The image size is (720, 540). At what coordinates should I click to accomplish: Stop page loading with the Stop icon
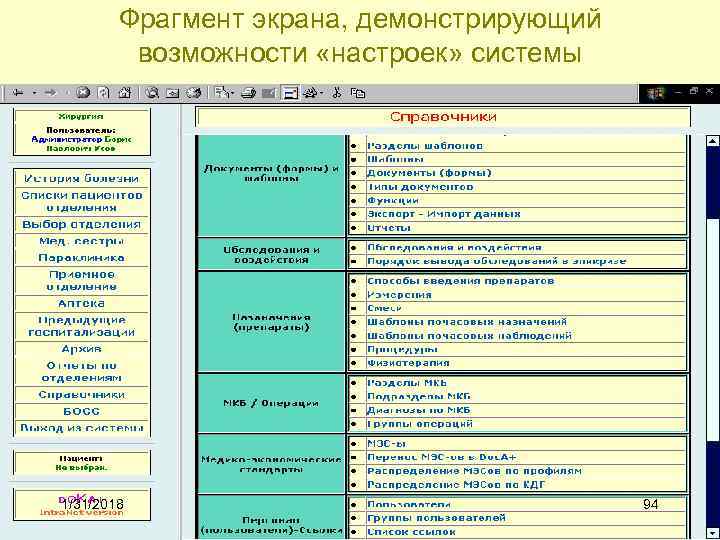pos(83,93)
